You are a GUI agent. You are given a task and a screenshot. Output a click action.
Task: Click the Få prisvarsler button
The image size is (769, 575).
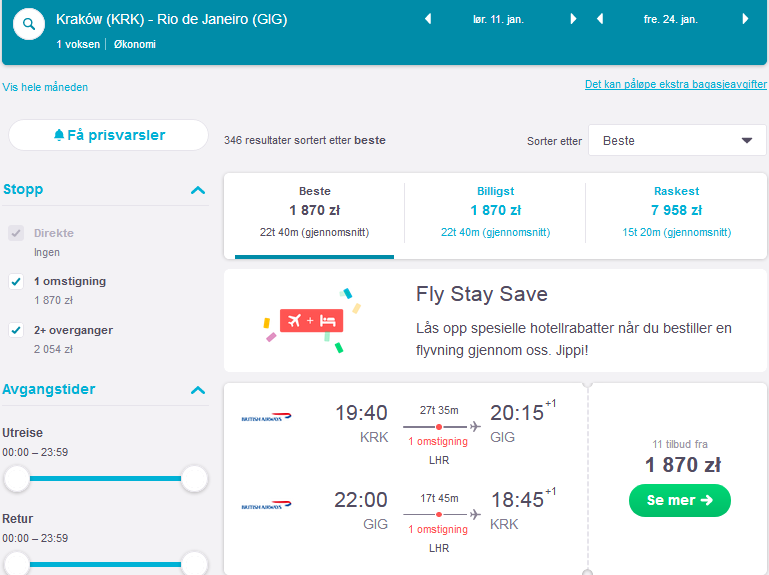click(x=108, y=135)
